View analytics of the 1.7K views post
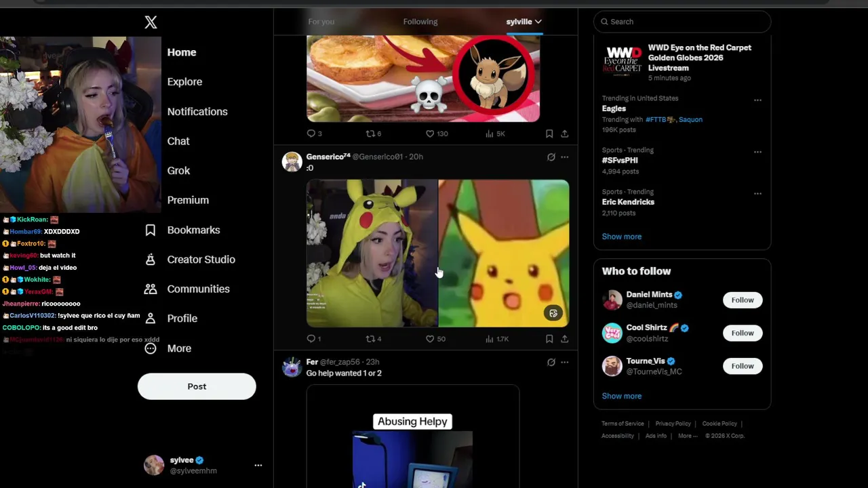The width and height of the screenshot is (868, 488). pos(489,339)
